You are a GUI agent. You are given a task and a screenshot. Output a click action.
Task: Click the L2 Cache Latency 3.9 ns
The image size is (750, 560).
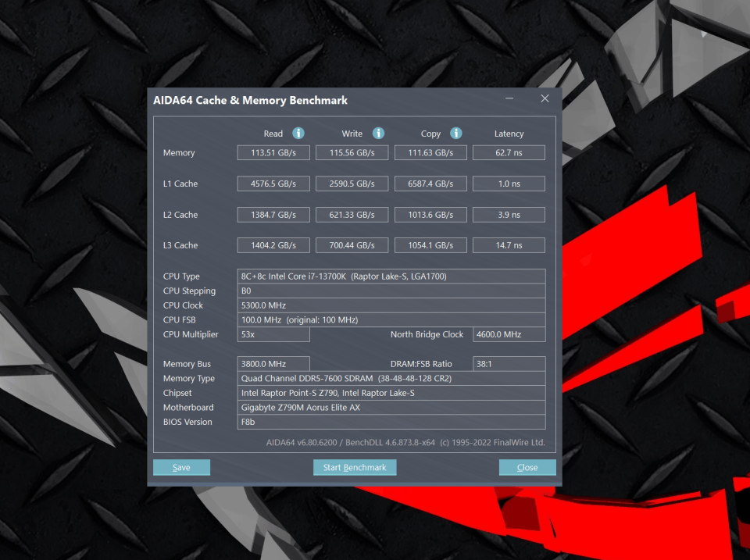tap(509, 215)
